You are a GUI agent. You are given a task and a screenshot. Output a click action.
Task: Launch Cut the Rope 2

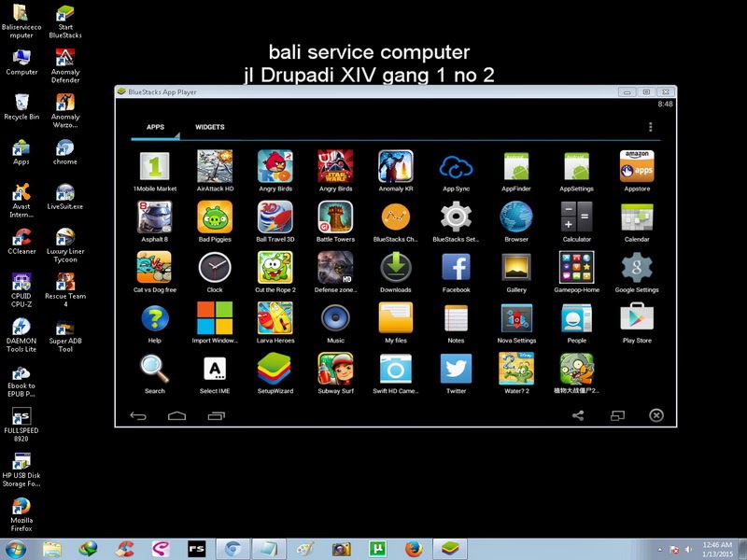[275, 268]
